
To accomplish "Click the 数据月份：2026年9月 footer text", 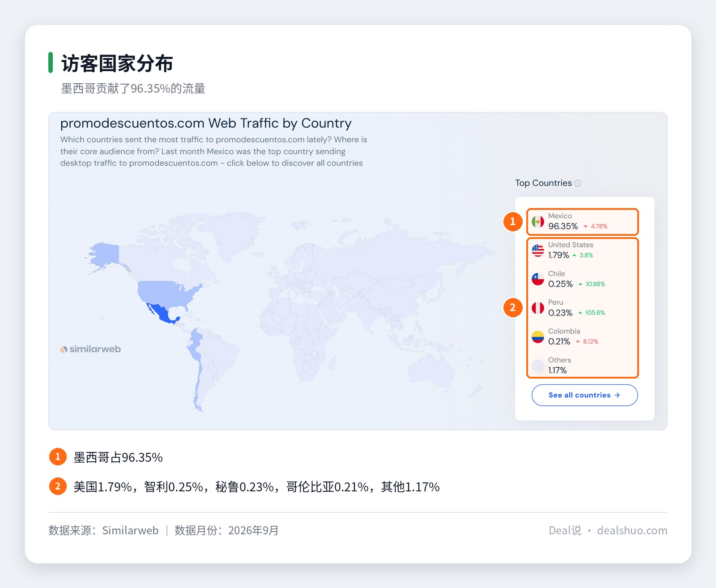I will (x=226, y=530).
